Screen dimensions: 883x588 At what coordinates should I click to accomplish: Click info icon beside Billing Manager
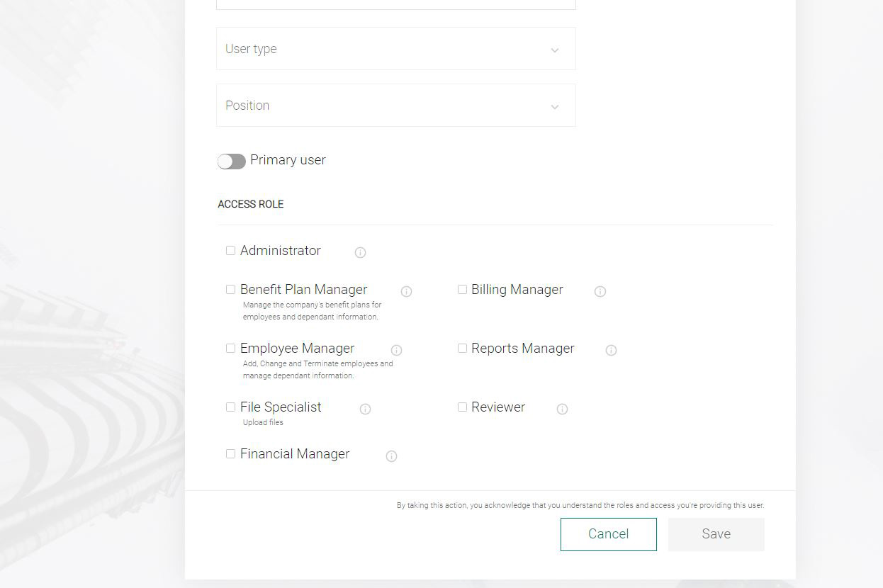pyautogui.click(x=600, y=291)
